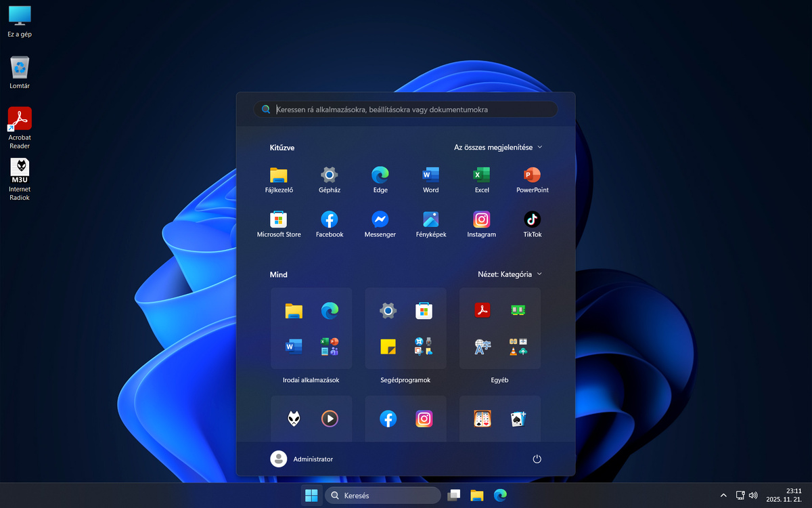Launch pinned PowerPoint app
The width and height of the screenshot is (812, 508).
tap(533, 179)
